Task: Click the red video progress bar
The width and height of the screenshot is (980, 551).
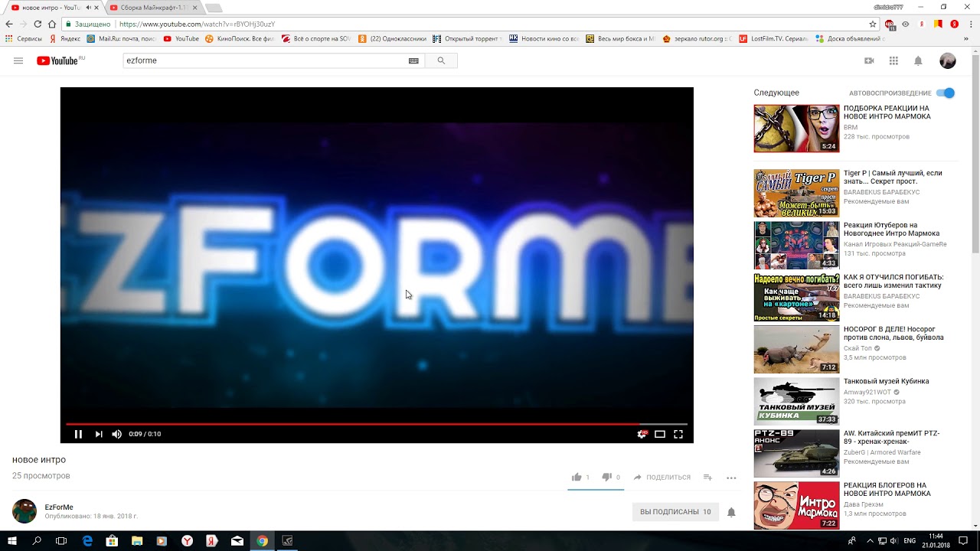Action: (x=352, y=423)
